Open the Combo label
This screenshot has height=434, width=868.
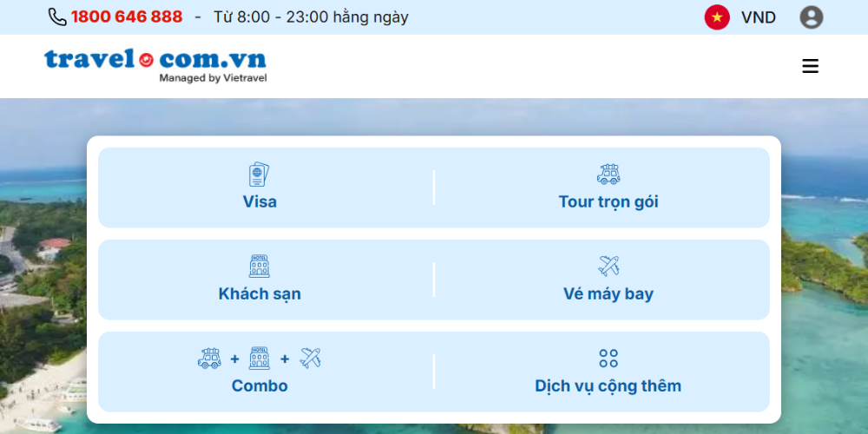click(x=260, y=386)
